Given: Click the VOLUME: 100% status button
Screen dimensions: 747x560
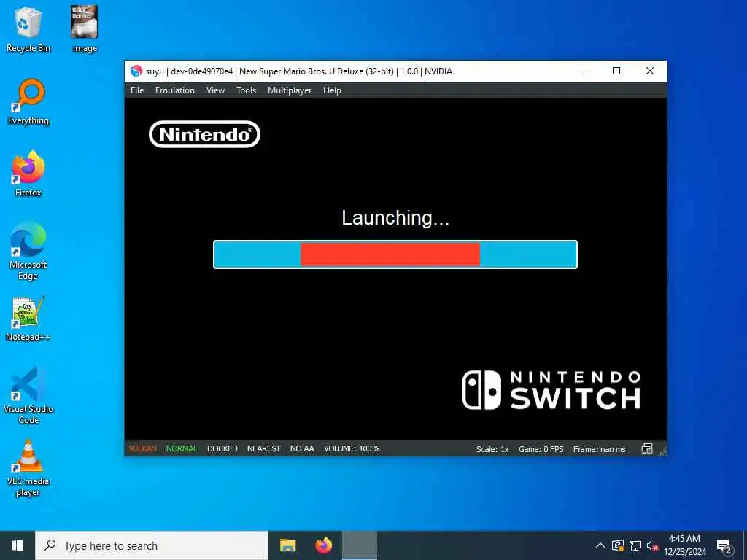Looking at the screenshot, I should 352,448.
